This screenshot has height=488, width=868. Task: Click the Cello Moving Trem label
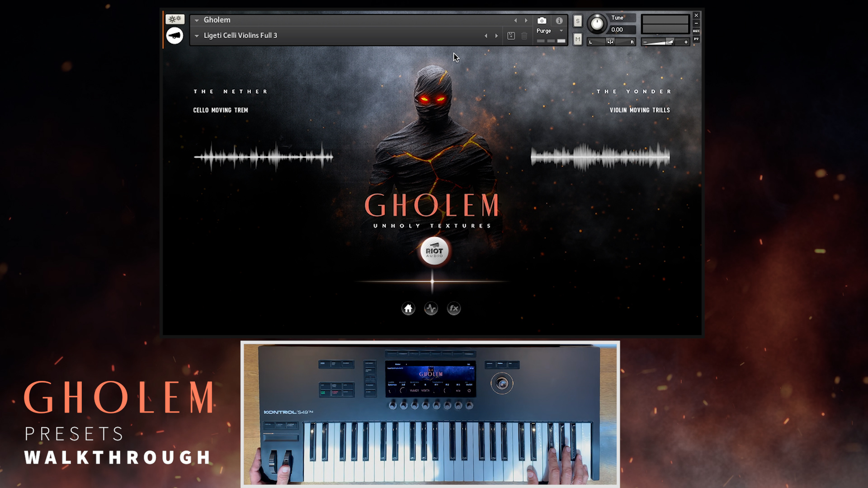tap(221, 110)
